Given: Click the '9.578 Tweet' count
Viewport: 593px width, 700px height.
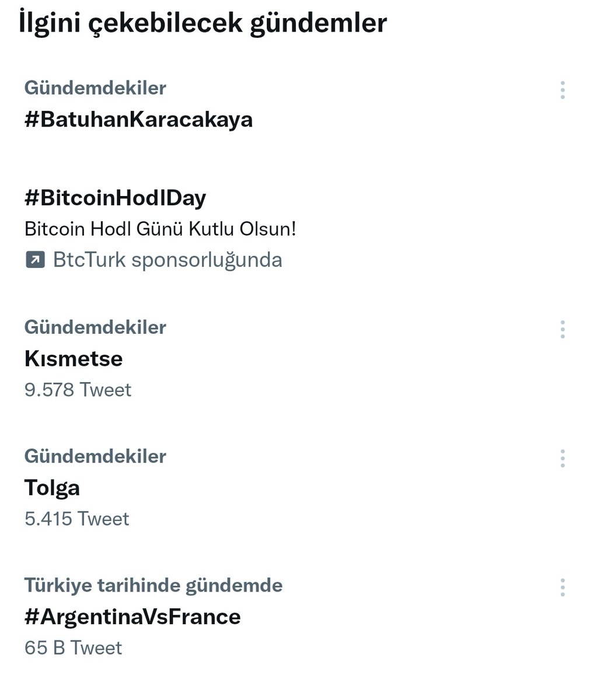Looking at the screenshot, I should point(78,389).
